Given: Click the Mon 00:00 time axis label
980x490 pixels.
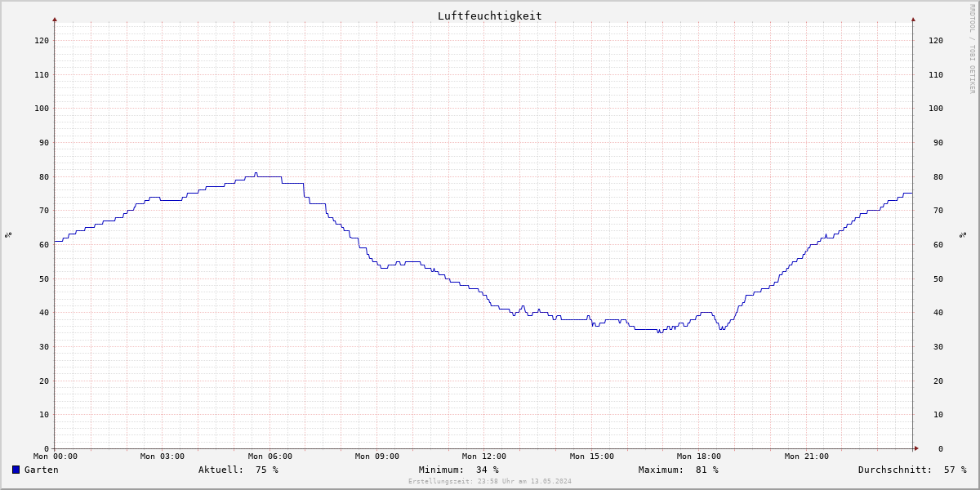Looking at the screenshot, I should (55, 457).
